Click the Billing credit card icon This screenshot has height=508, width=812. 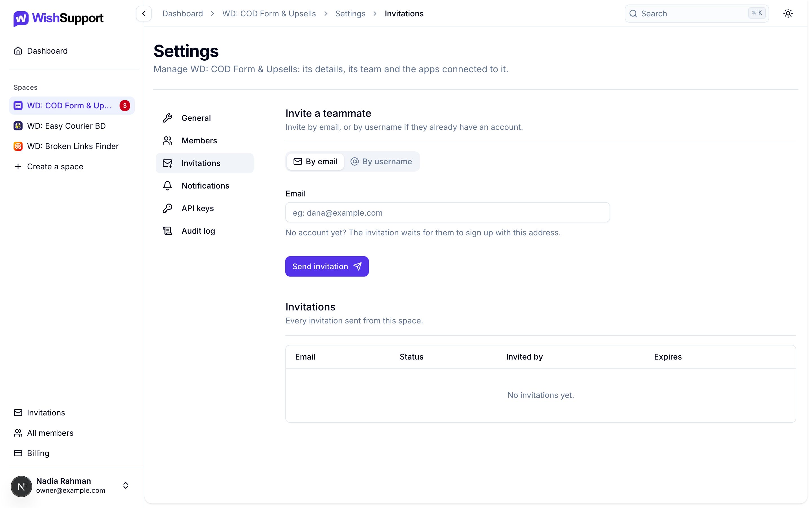pos(18,453)
